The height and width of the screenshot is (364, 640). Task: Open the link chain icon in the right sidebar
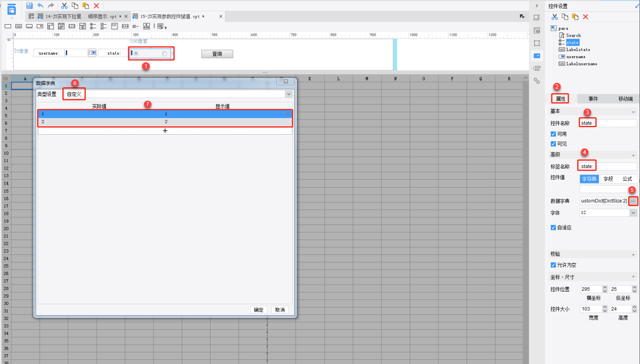click(537, 81)
